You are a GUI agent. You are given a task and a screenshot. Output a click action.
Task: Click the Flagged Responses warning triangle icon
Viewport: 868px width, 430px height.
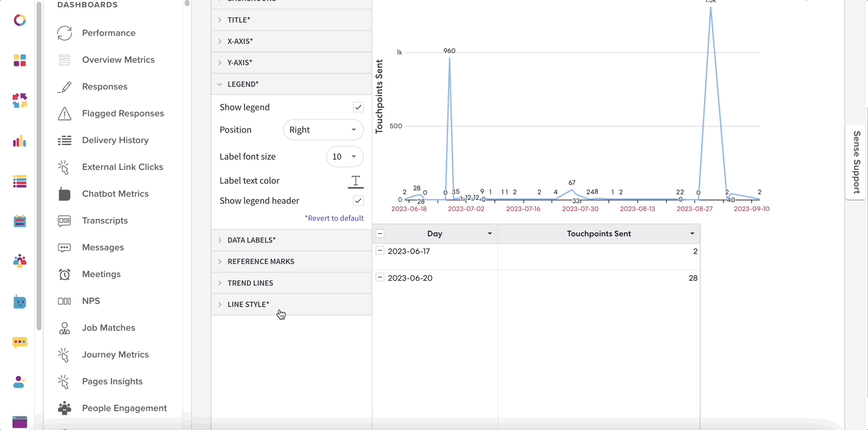point(65,113)
